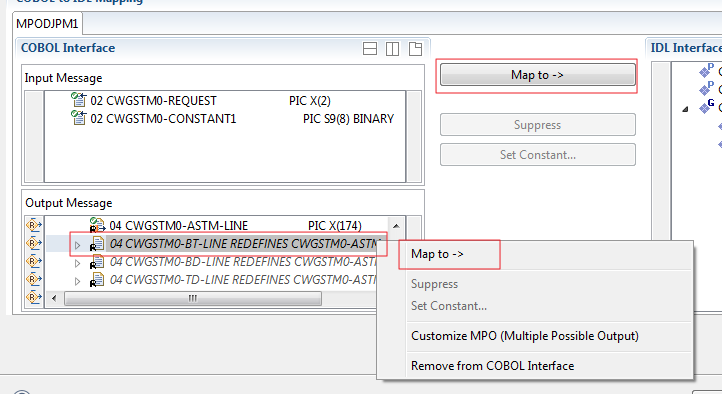Choose Remove from COBOL Interface

[x=492, y=366]
